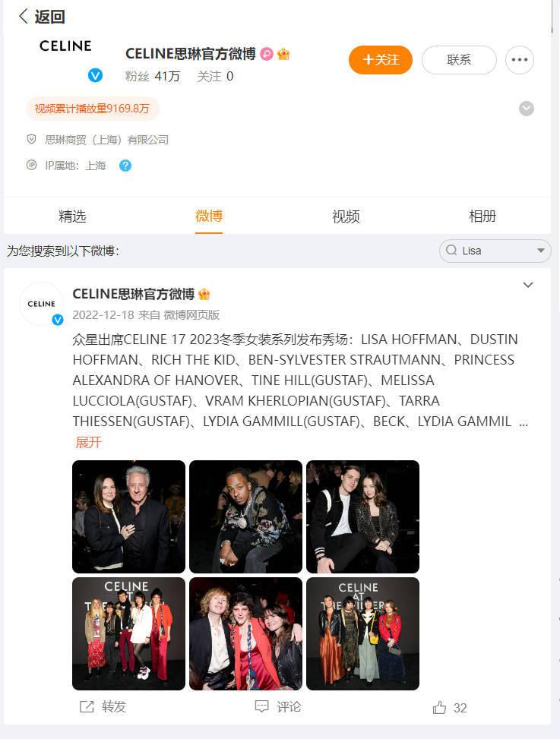Screen dimensions: 560x739
Task: Open the Lisa search dropdown arrow
Action: coord(541,251)
